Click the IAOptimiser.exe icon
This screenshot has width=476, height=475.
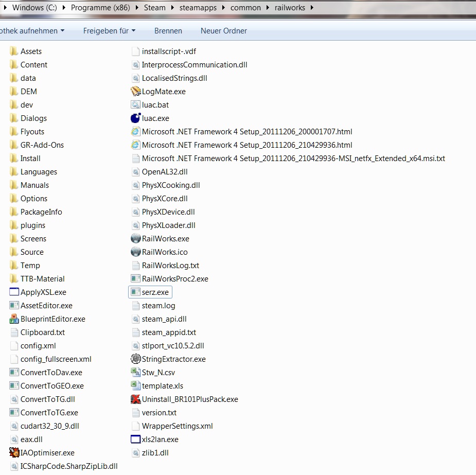[14, 453]
